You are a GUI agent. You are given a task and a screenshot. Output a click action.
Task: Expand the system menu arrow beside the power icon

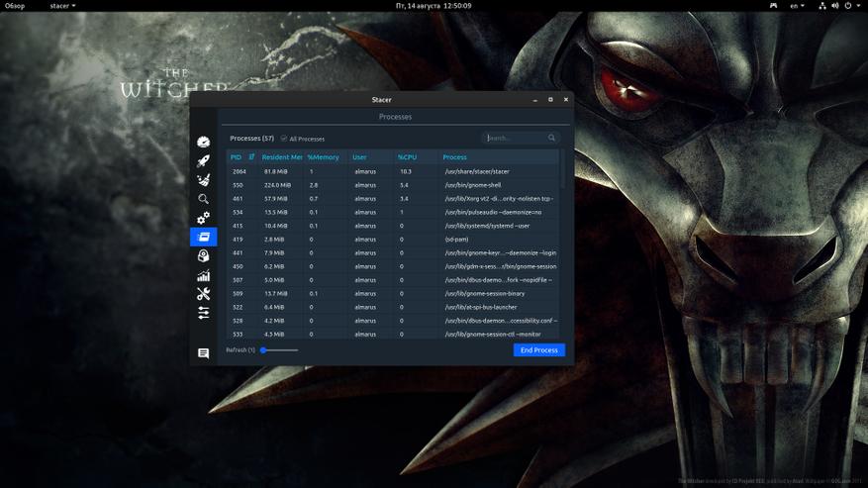coord(859,6)
